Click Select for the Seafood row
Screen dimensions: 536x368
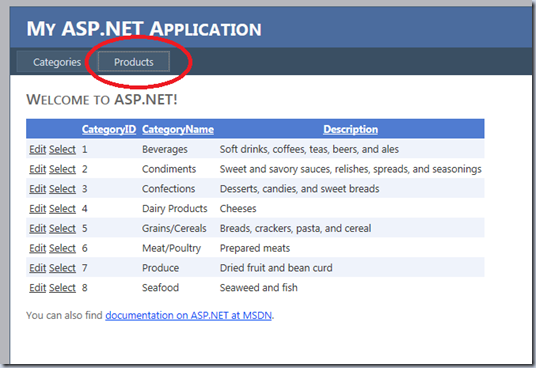(x=62, y=288)
